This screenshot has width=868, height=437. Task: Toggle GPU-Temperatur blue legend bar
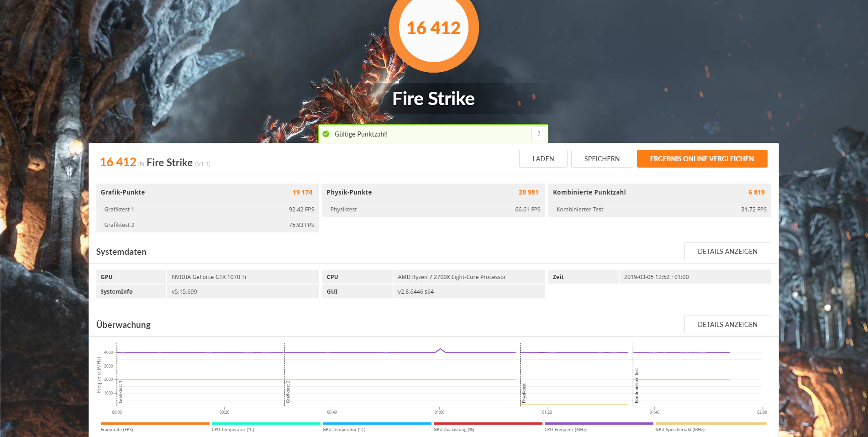[x=377, y=424]
